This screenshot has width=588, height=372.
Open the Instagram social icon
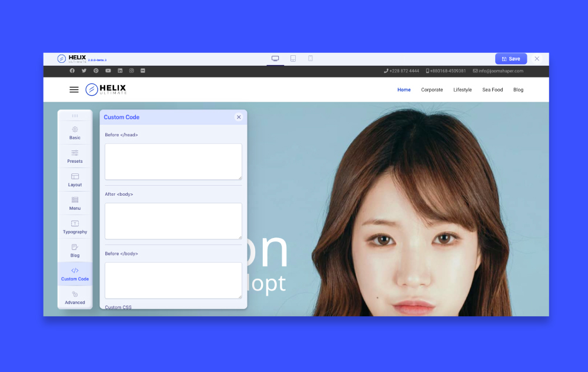[x=131, y=71]
